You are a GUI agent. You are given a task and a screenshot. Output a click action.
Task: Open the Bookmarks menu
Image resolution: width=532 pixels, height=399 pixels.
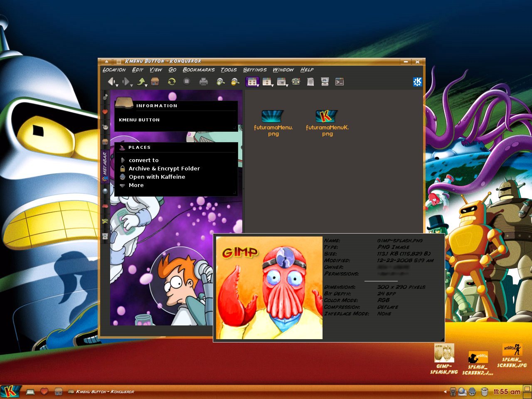199,70
